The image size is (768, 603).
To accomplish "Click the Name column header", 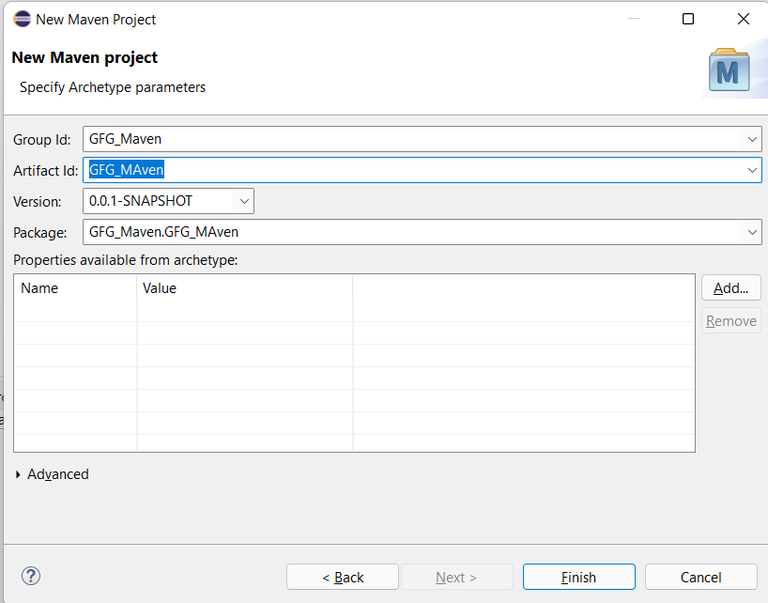I will click(40, 288).
